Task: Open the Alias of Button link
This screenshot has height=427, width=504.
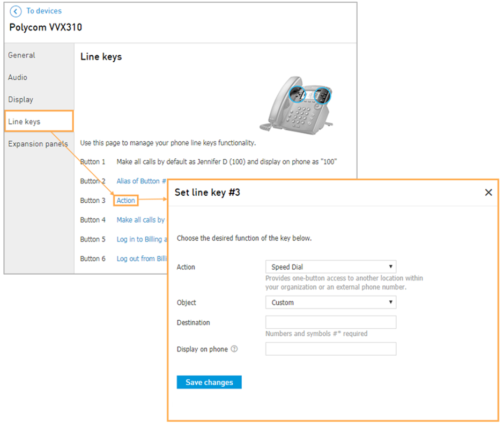Action: coord(142,181)
